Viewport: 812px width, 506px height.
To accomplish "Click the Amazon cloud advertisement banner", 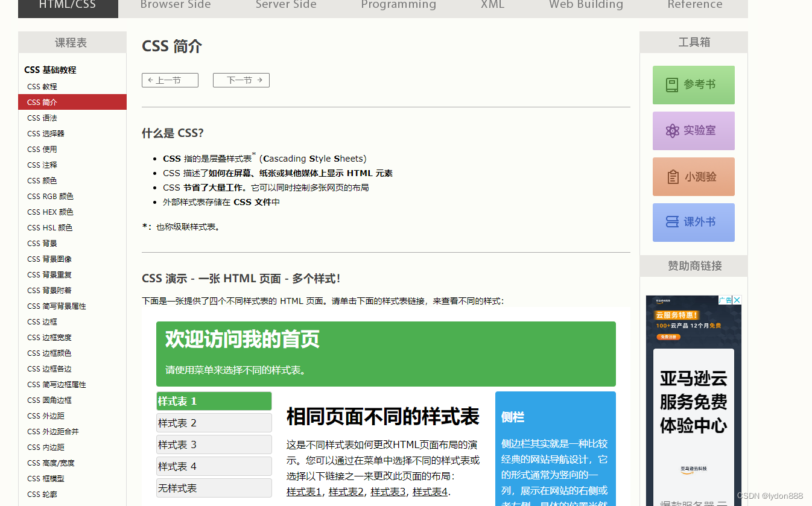I will point(693,398).
